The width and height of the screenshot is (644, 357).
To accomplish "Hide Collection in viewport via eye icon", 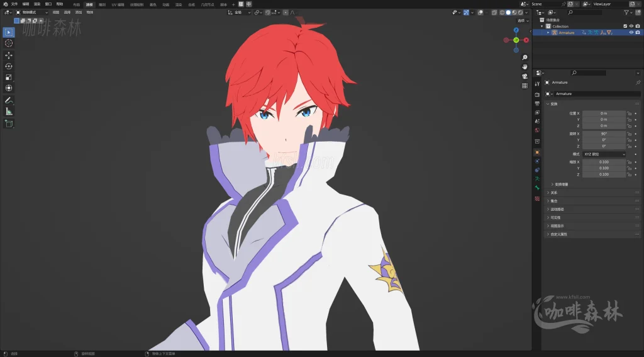I will pyautogui.click(x=631, y=26).
